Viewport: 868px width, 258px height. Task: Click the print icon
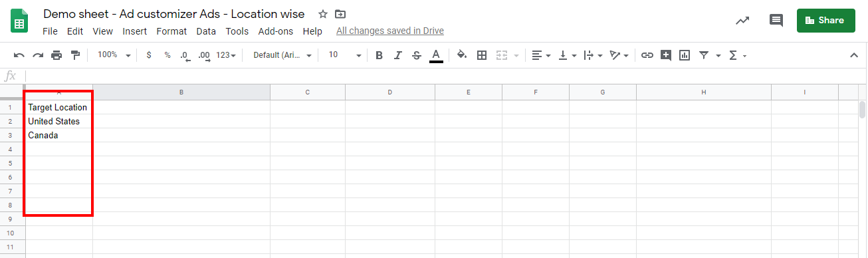[x=56, y=55]
